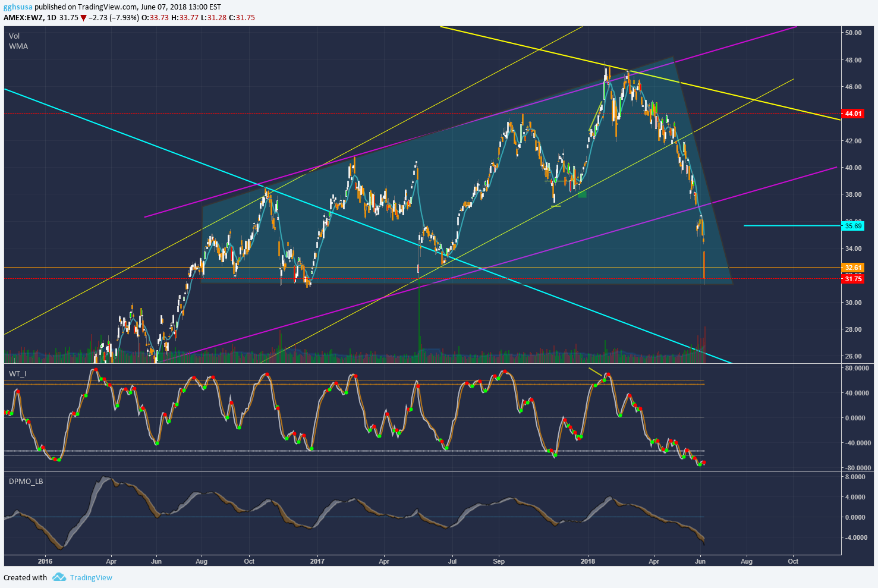
Task: Click the Aug label after Jun 2018
Action: (746, 561)
